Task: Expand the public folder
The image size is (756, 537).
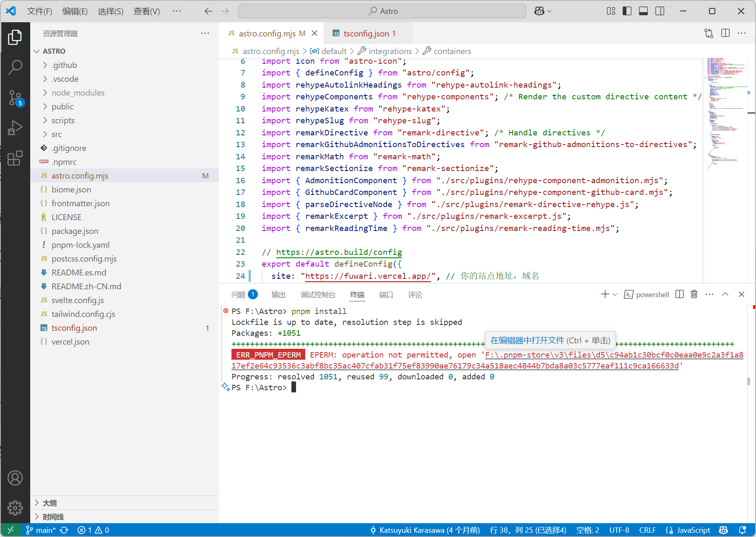Action: point(125,106)
